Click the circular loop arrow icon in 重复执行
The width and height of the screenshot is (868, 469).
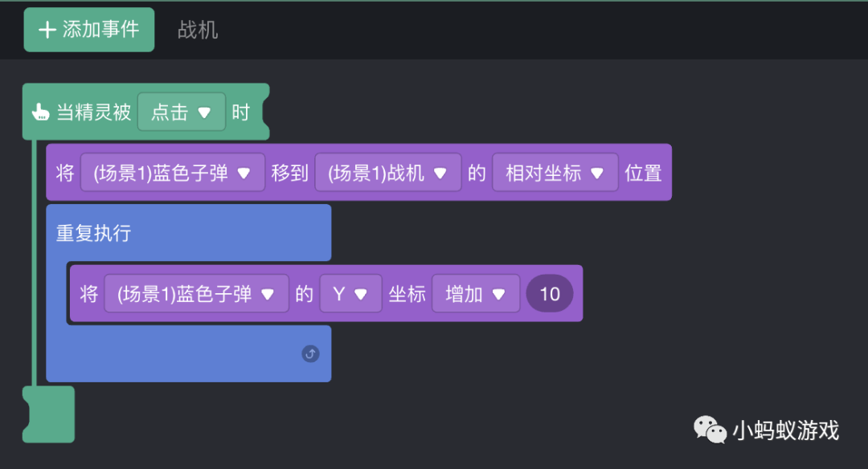click(310, 353)
